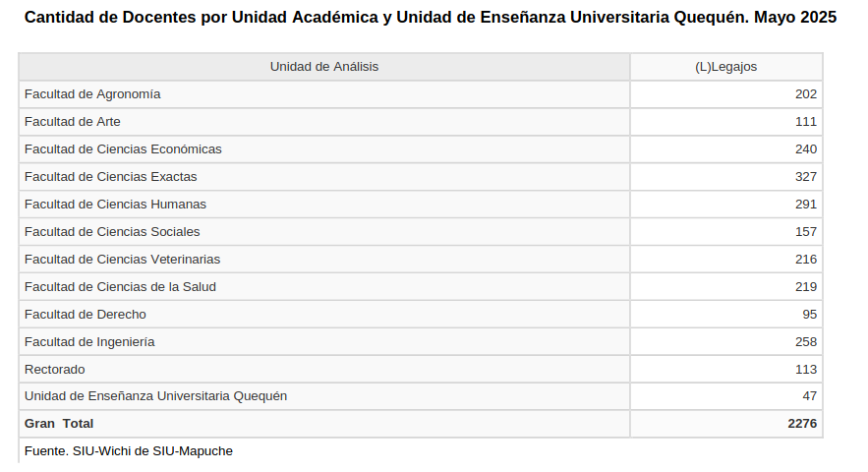This screenshot has width=868, height=472.
Task: Click the value 95 for Derecho
Action: (810, 315)
